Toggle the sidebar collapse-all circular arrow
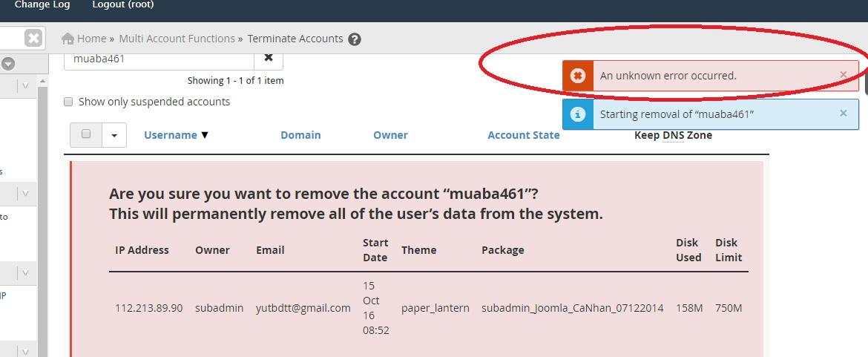The height and width of the screenshot is (357, 868). click(x=7, y=65)
